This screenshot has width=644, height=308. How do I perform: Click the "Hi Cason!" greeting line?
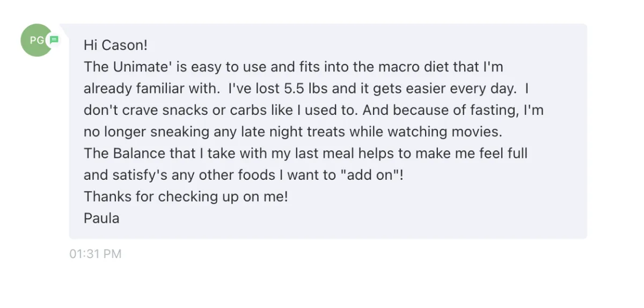pos(115,46)
